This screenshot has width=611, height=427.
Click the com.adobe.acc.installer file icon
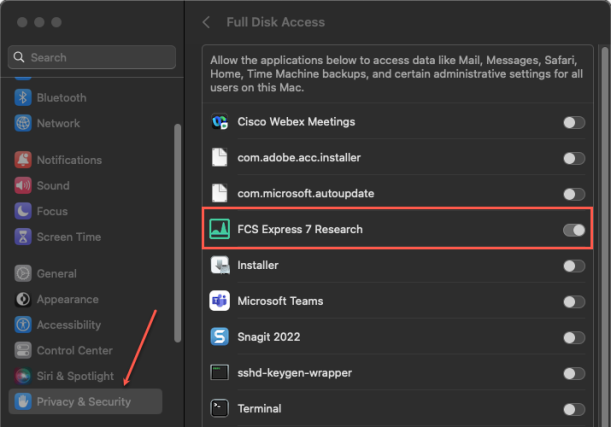click(220, 158)
